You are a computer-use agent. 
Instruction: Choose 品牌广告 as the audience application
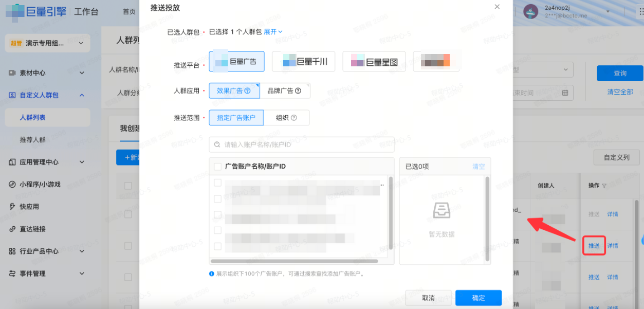pyautogui.click(x=285, y=90)
